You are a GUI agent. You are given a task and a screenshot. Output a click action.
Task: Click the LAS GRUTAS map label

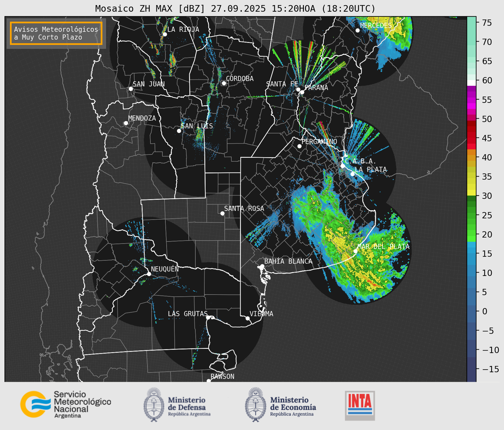187,314
